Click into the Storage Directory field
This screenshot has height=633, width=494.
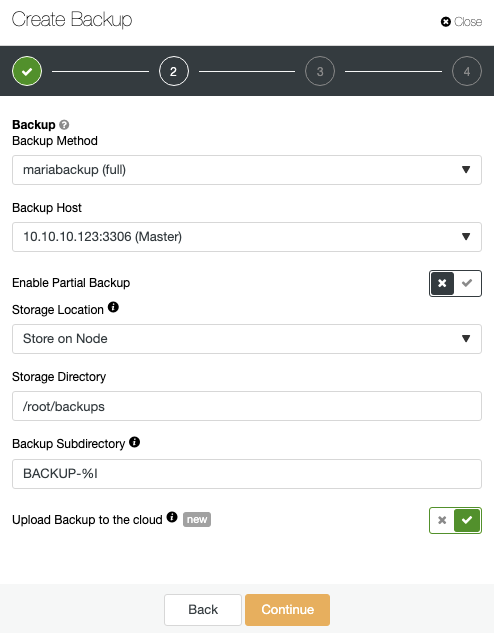(247, 406)
